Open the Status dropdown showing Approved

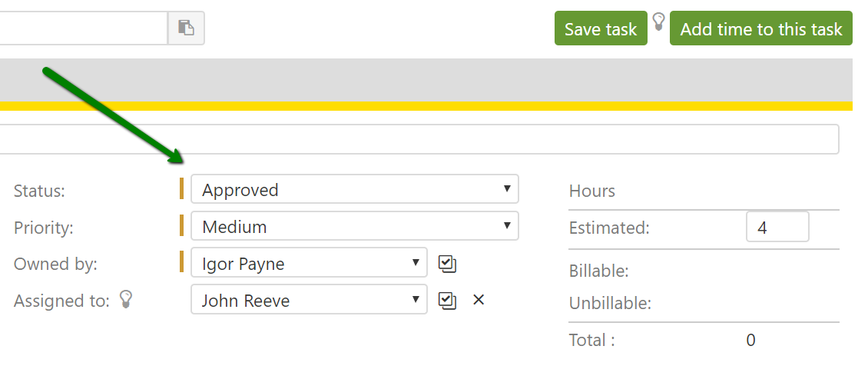pos(354,189)
